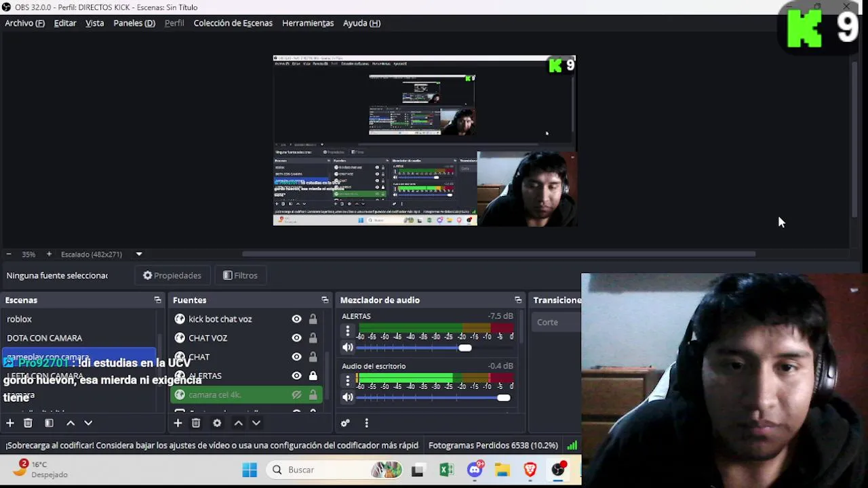The image size is (868, 488).
Task: Add a new source in Fuentes
Action: 178,423
